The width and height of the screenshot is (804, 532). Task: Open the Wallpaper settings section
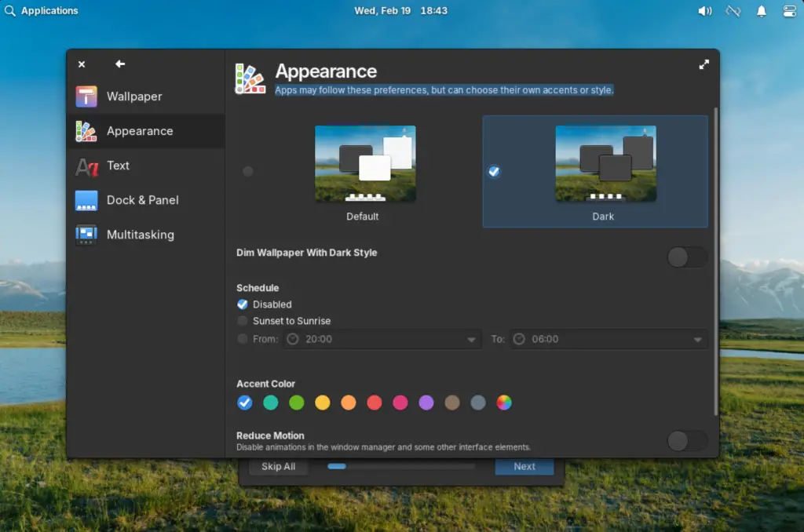tap(133, 96)
